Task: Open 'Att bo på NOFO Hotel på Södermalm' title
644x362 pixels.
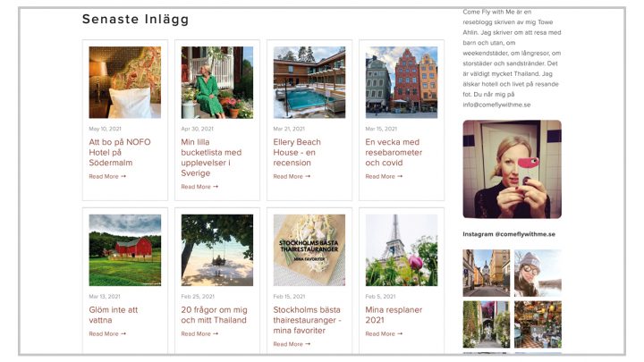Action: pyautogui.click(x=120, y=152)
